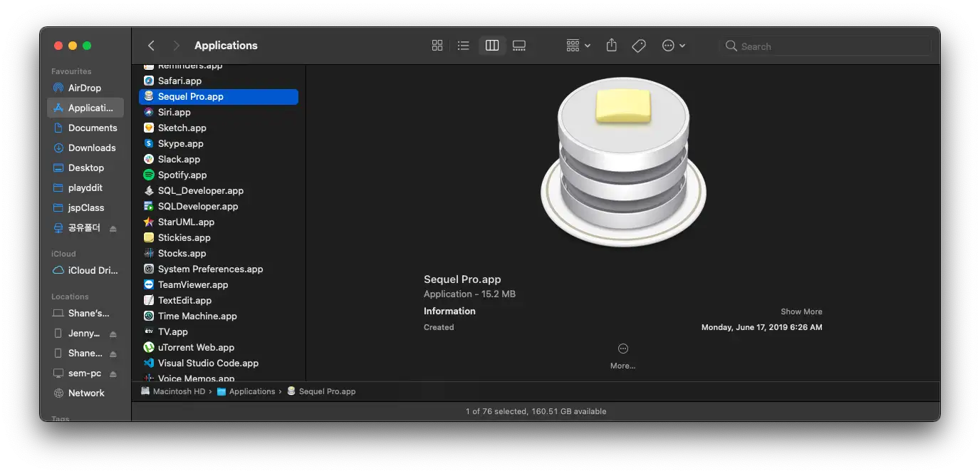Viewport: 980px width, 474px height.
Task: Open Network in the sidebar
Action: (x=85, y=393)
